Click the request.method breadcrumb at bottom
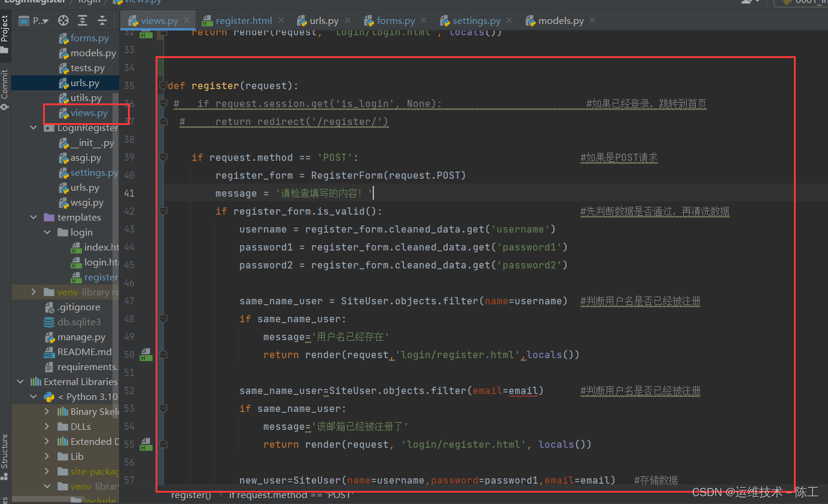Viewport: 828px width, 504px height. click(x=291, y=496)
